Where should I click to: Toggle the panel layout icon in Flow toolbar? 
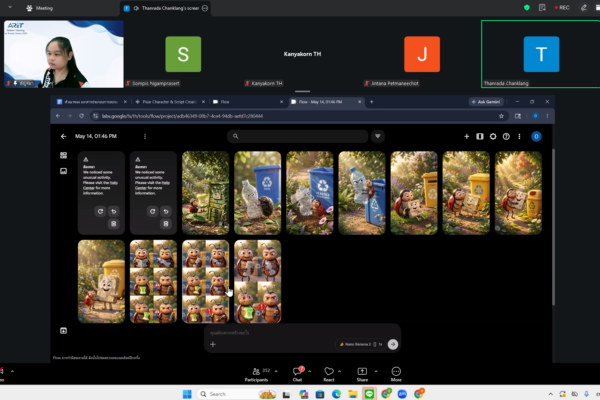tap(480, 136)
